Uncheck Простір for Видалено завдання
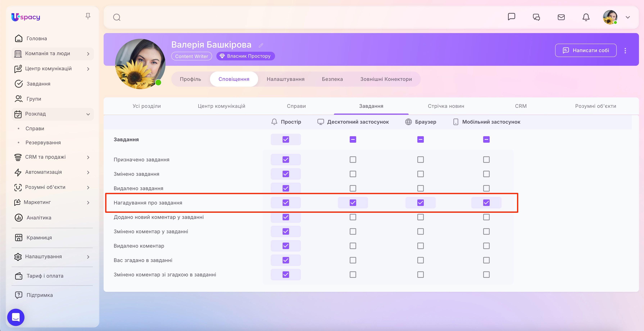The width and height of the screenshot is (644, 331). pos(286,188)
